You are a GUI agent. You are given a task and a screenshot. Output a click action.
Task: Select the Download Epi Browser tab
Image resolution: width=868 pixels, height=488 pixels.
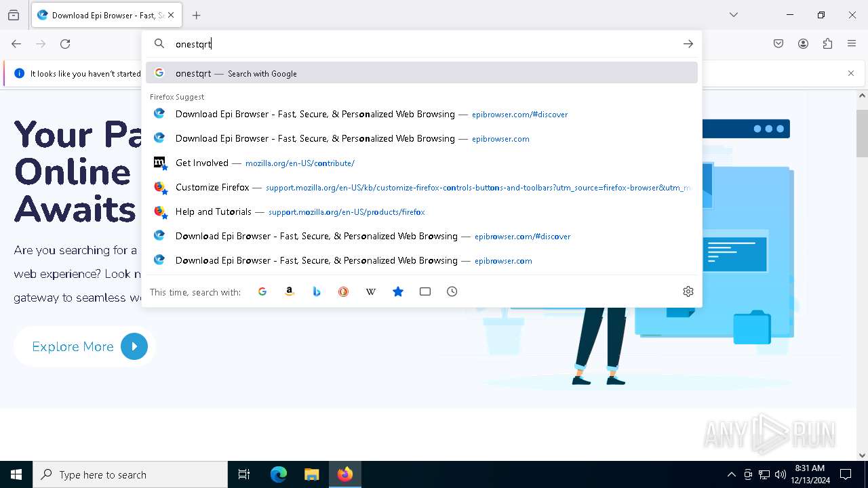106,15
